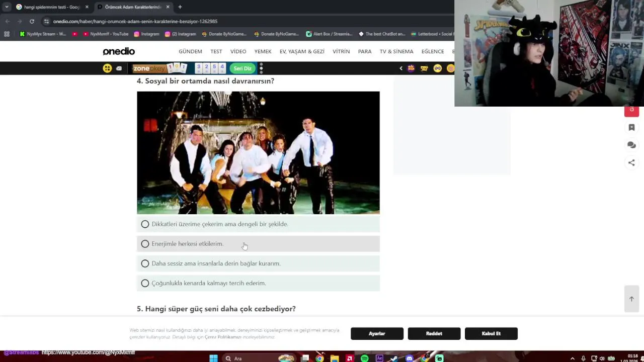Click Reddet to reject cookies
This screenshot has width=644, height=362.
coord(434,333)
